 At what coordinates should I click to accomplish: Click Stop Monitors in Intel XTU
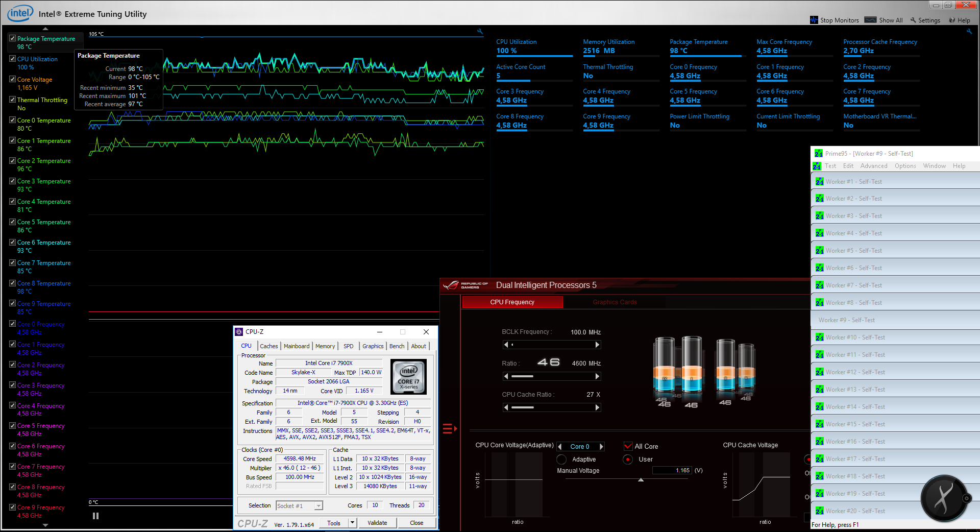[835, 20]
